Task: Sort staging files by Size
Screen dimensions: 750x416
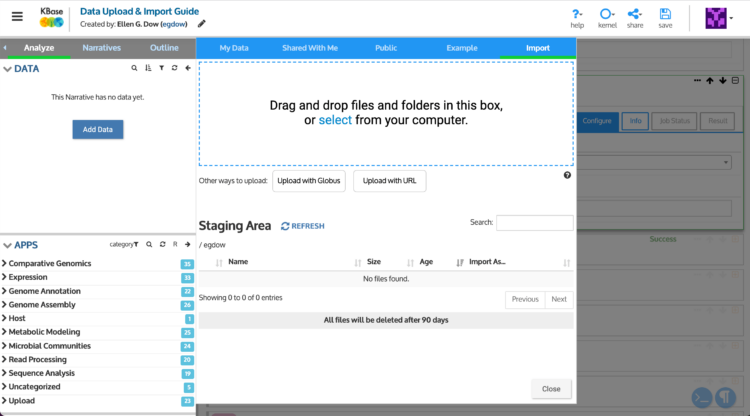Action: 374,262
